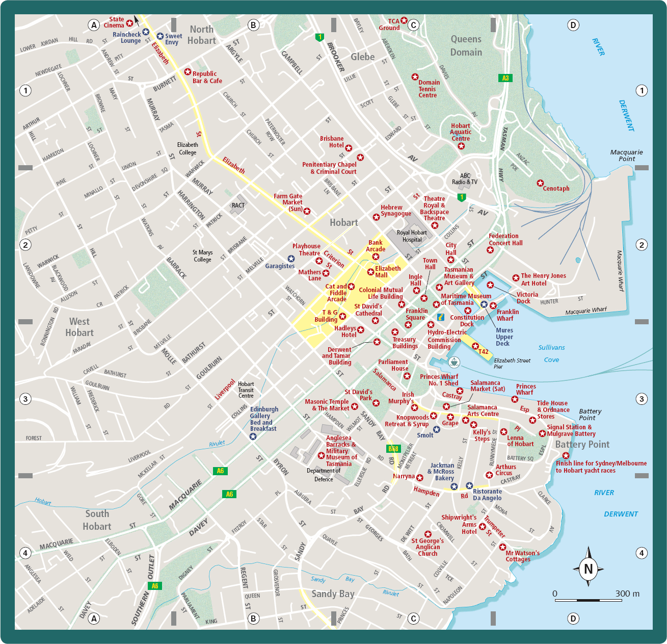Click the "Department of Defence" label
Viewport: 667px width, 644px height.
click(324, 475)
